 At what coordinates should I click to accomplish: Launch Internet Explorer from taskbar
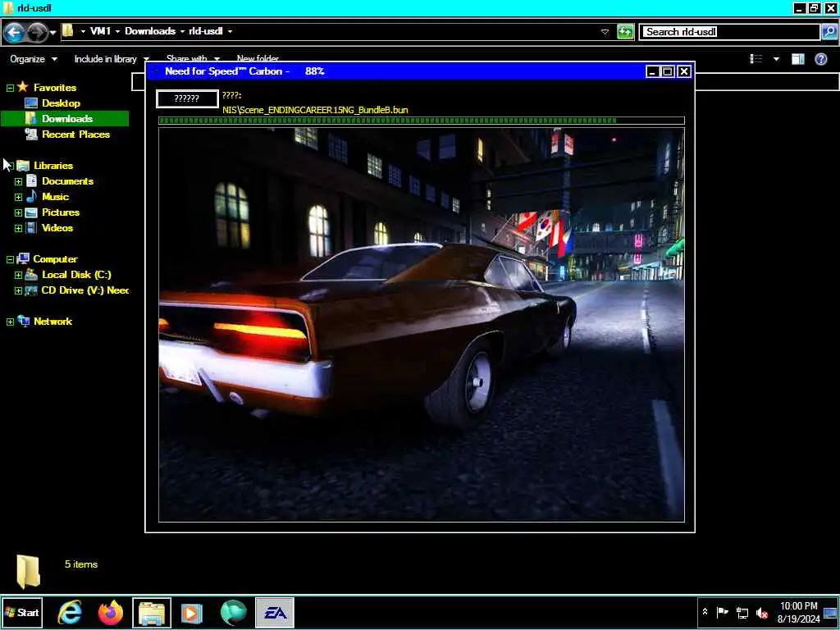[x=71, y=612]
